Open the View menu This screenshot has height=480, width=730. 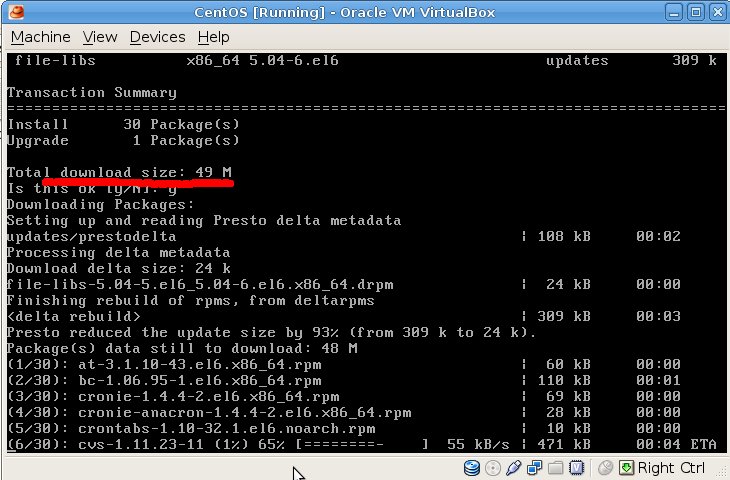[100, 37]
